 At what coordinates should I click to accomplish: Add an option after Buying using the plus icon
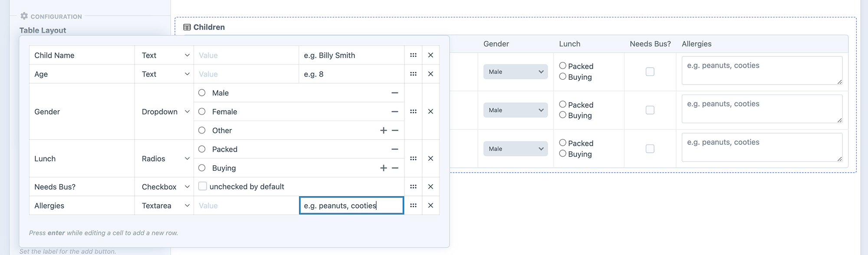[x=383, y=168]
